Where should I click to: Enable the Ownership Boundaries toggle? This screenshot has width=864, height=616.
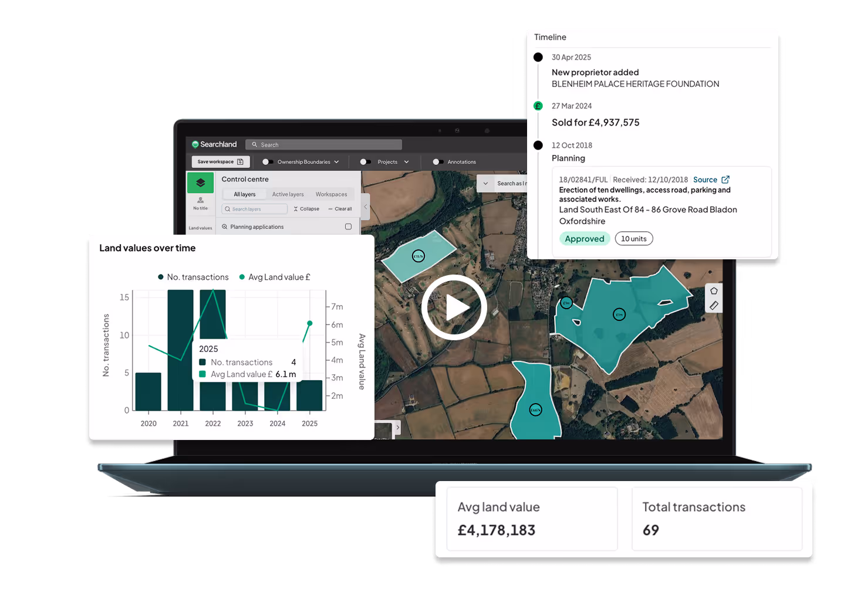[x=267, y=162]
